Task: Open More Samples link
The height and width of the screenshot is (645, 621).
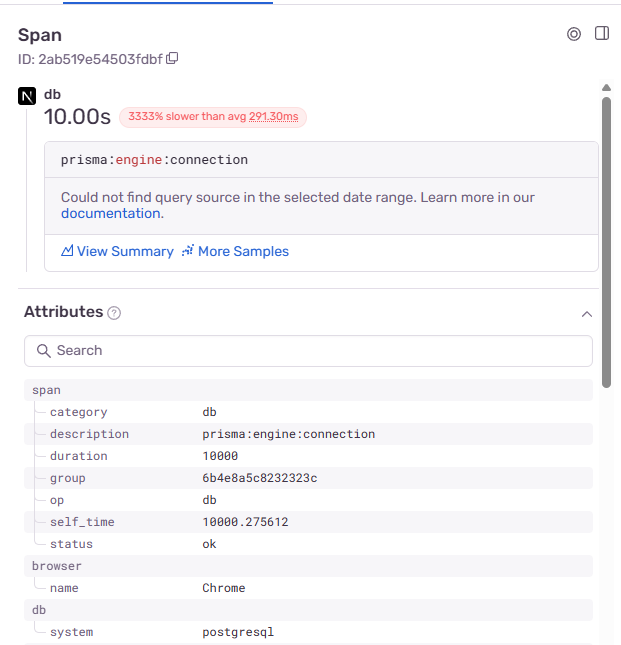Action: [x=243, y=252]
